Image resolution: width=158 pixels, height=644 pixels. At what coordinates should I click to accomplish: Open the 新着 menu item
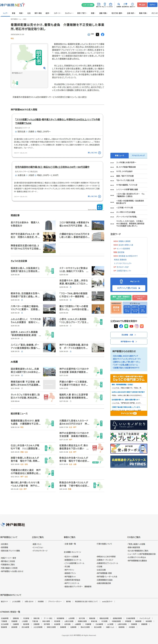point(14,13)
